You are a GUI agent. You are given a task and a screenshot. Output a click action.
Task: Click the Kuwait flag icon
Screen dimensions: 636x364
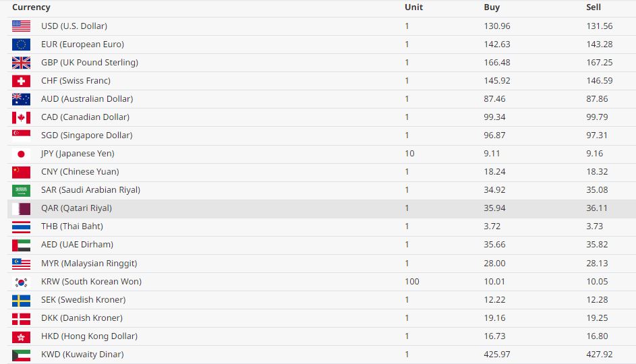point(21,355)
